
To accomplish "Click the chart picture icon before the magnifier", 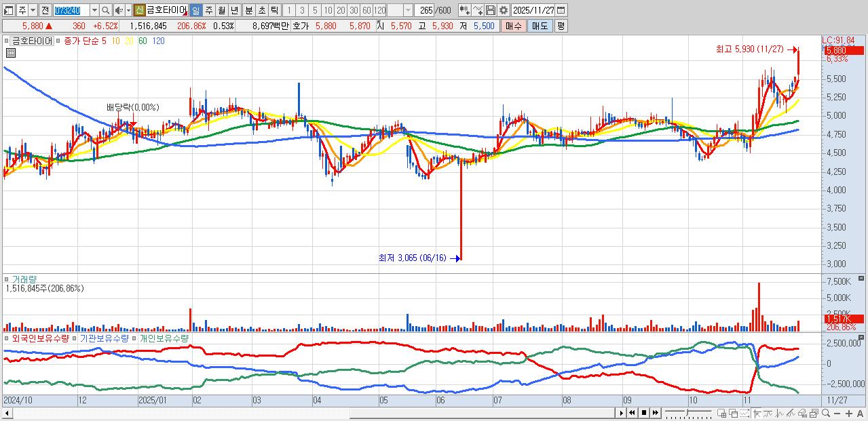I will [x=814, y=413].
